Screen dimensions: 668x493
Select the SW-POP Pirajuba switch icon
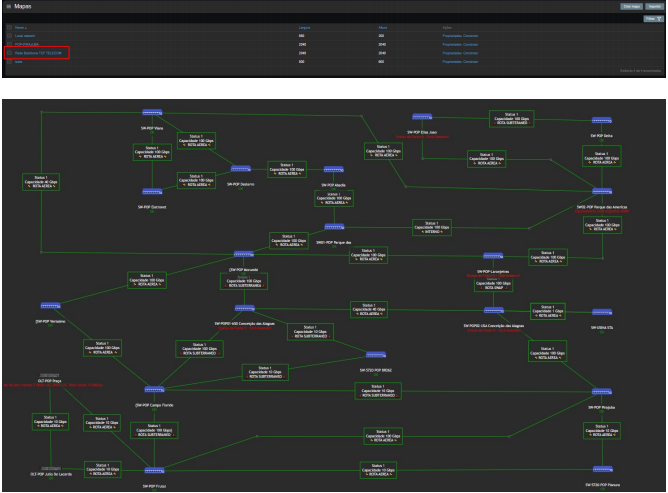(602, 392)
